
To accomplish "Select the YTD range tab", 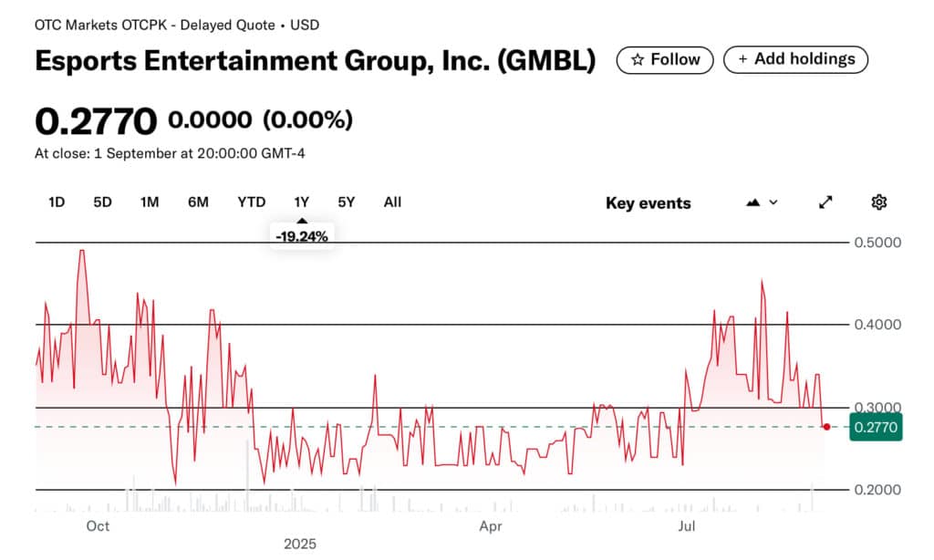I will (x=251, y=202).
